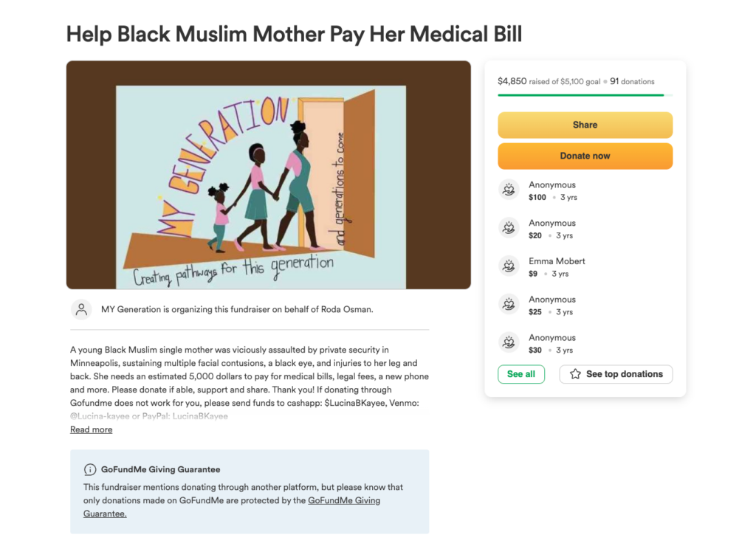The height and width of the screenshot is (546, 756).
Task: Expand the story with Read more
Action: [x=91, y=429]
